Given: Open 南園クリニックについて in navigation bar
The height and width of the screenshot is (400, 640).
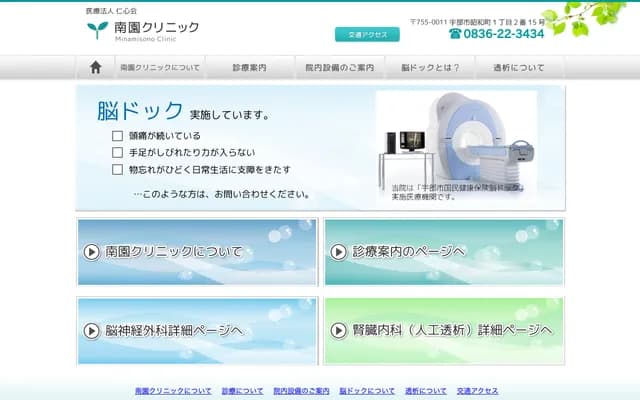Looking at the screenshot, I should (160, 67).
